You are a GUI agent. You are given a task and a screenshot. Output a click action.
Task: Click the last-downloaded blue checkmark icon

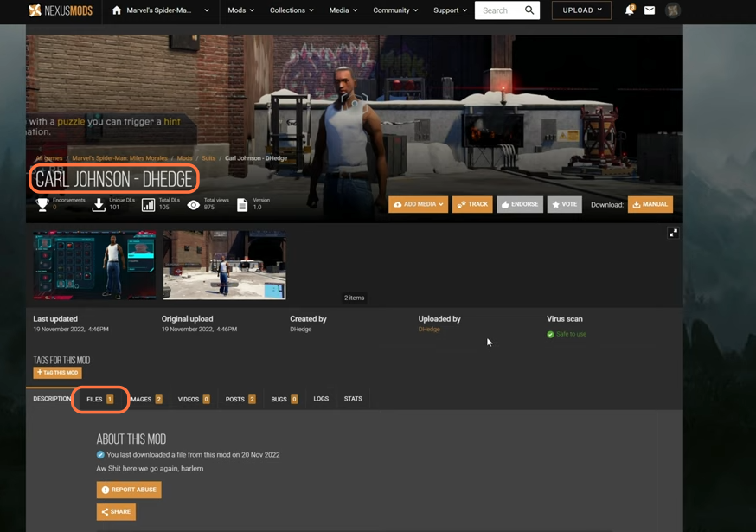tap(100, 455)
